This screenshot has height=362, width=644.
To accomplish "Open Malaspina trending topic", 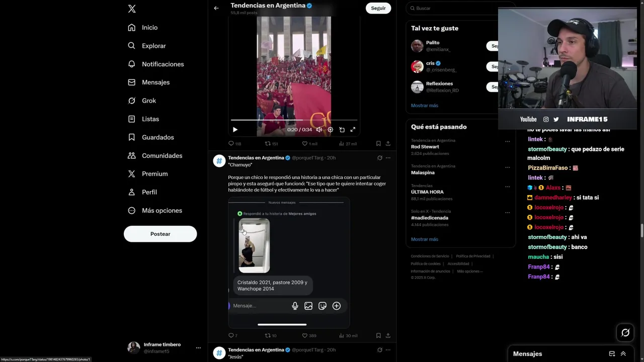I will tap(423, 172).
